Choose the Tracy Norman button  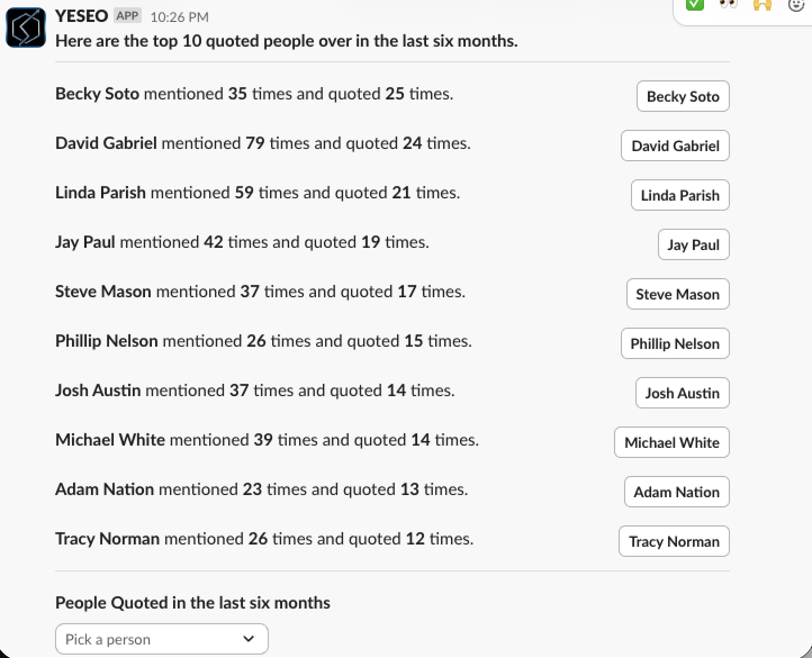pyautogui.click(x=674, y=541)
